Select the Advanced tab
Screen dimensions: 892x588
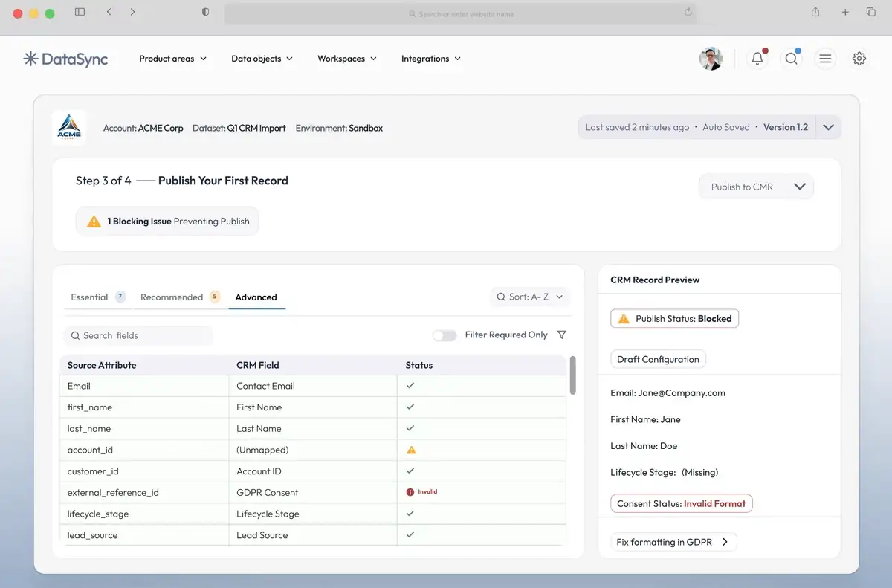(x=256, y=297)
